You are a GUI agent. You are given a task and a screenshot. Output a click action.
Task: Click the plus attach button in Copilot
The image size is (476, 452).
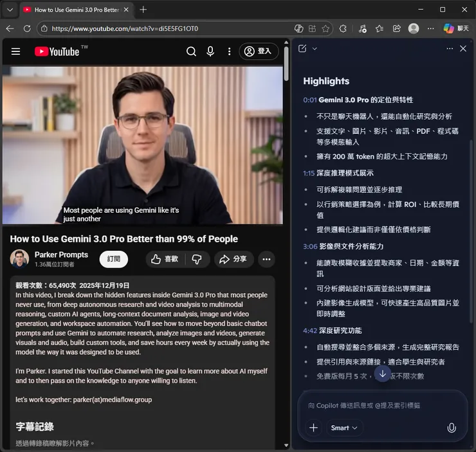coord(314,428)
